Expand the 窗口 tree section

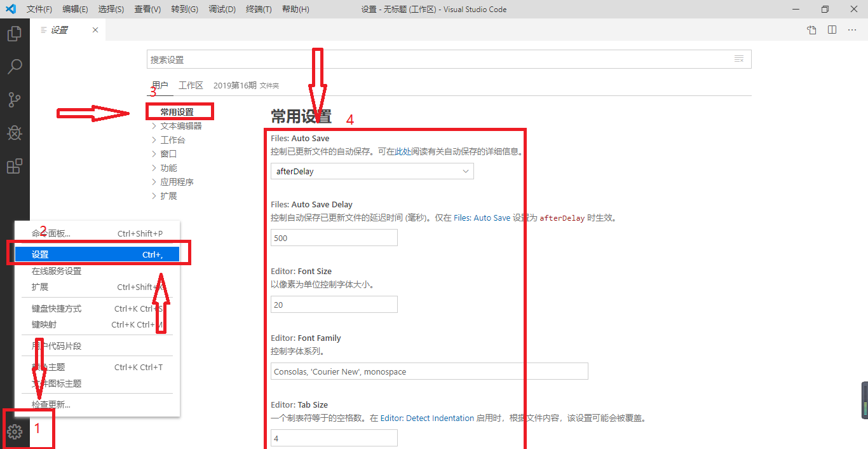point(164,154)
